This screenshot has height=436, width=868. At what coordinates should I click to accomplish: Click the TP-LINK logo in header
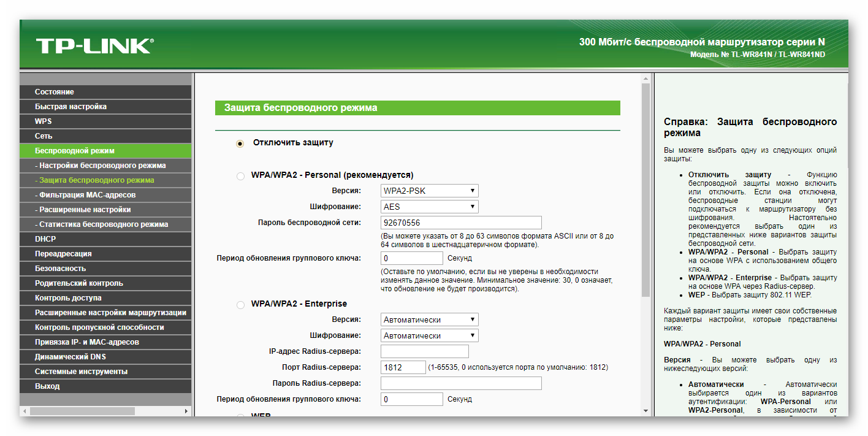click(x=94, y=46)
